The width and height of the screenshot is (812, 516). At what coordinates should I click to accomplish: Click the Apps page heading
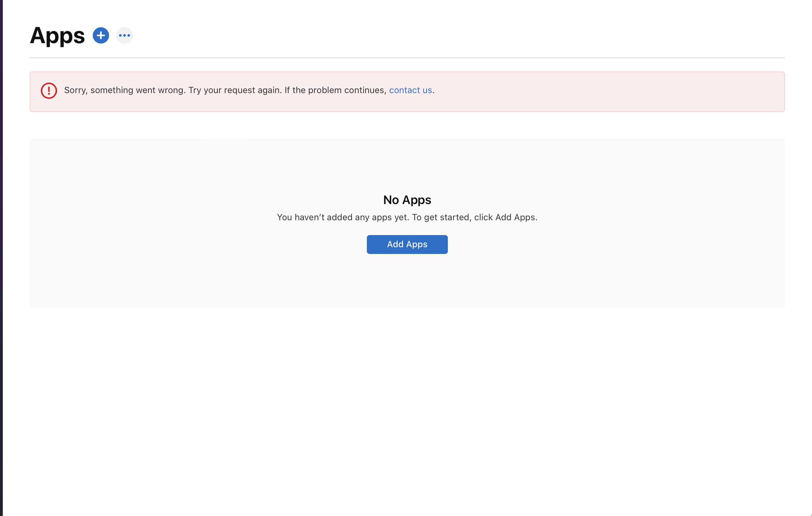coord(57,35)
